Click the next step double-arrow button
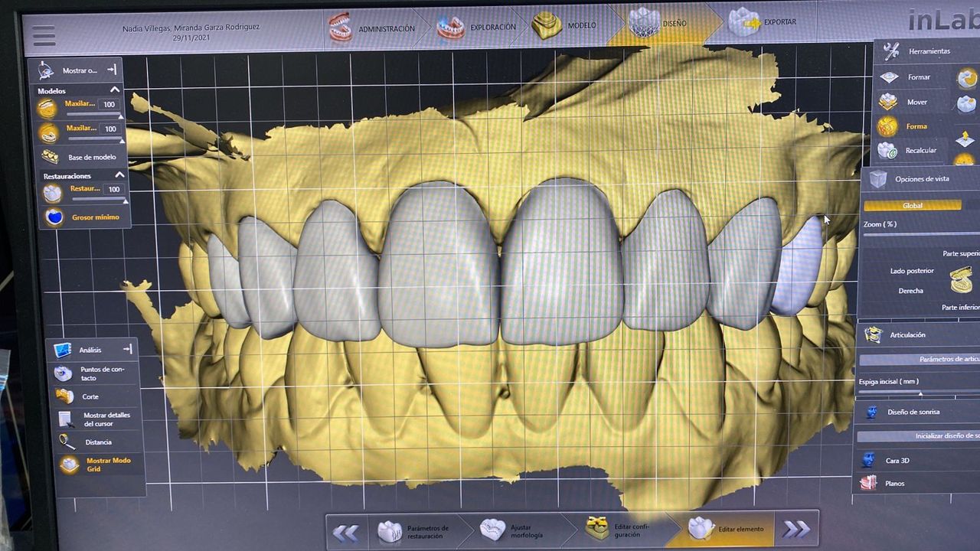The image size is (980, 551). 796,529
